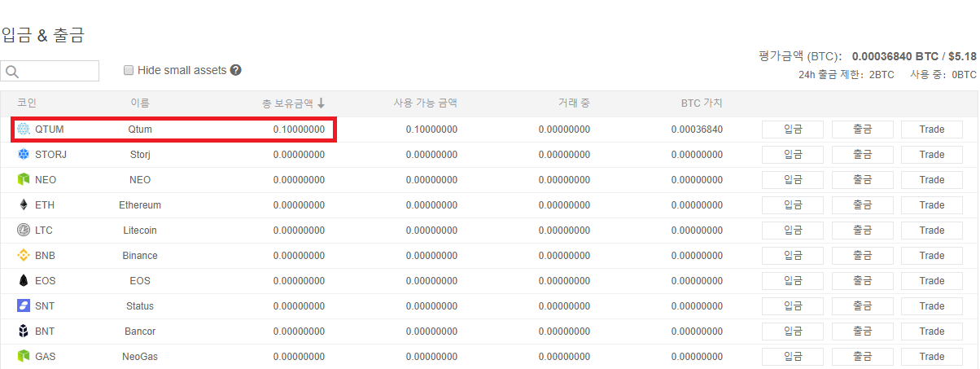Click the 0.00036840 BTC / $5.18 estimated value
This screenshot has width=980, height=369.
point(914,56)
